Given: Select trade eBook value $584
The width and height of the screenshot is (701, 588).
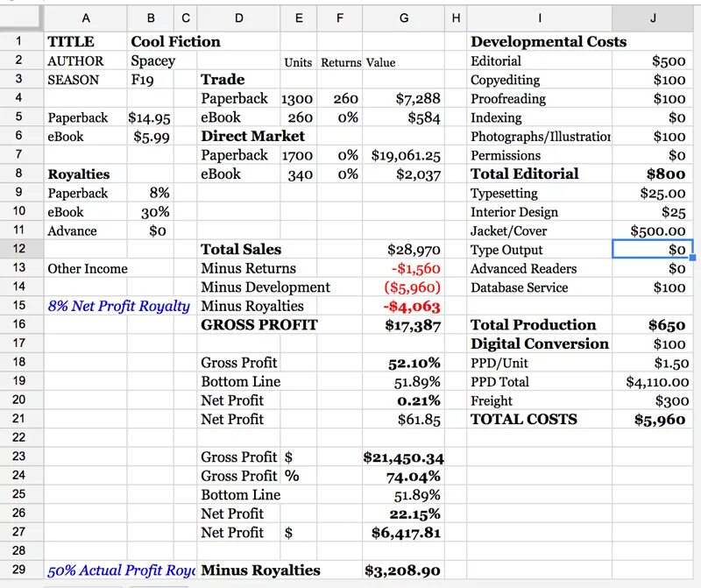Looking at the screenshot, I should (403, 117).
